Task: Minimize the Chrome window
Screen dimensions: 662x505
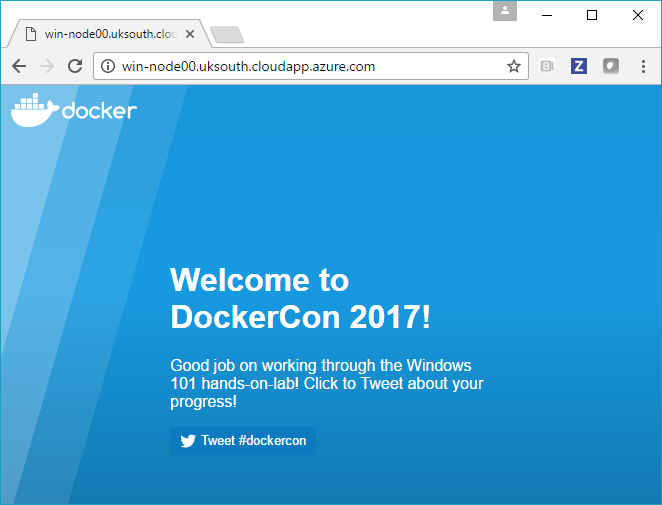Action: pos(547,15)
